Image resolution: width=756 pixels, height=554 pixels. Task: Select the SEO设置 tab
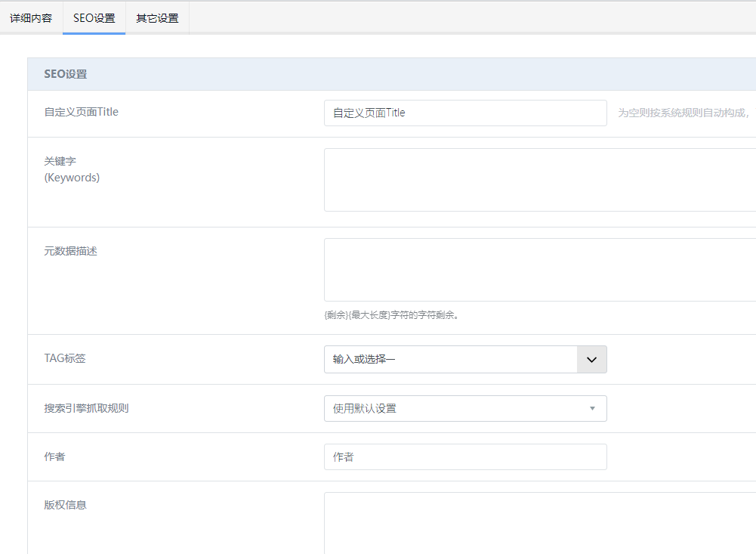[x=94, y=18]
